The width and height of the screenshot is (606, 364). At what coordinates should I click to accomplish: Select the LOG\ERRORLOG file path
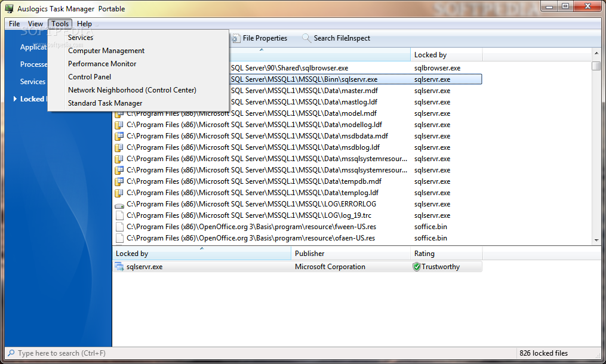coord(251,204)
